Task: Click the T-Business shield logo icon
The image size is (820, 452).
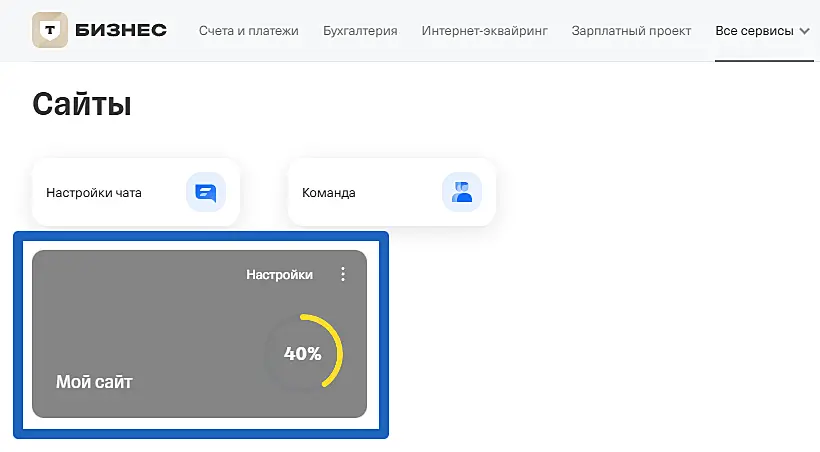Action: click(50, 30)
